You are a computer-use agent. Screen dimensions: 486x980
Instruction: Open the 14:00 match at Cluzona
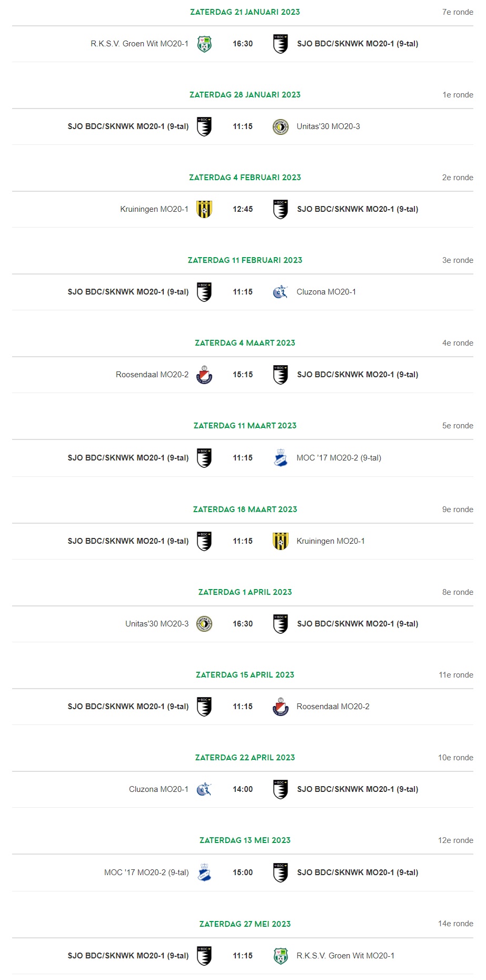tap(243, 789)
